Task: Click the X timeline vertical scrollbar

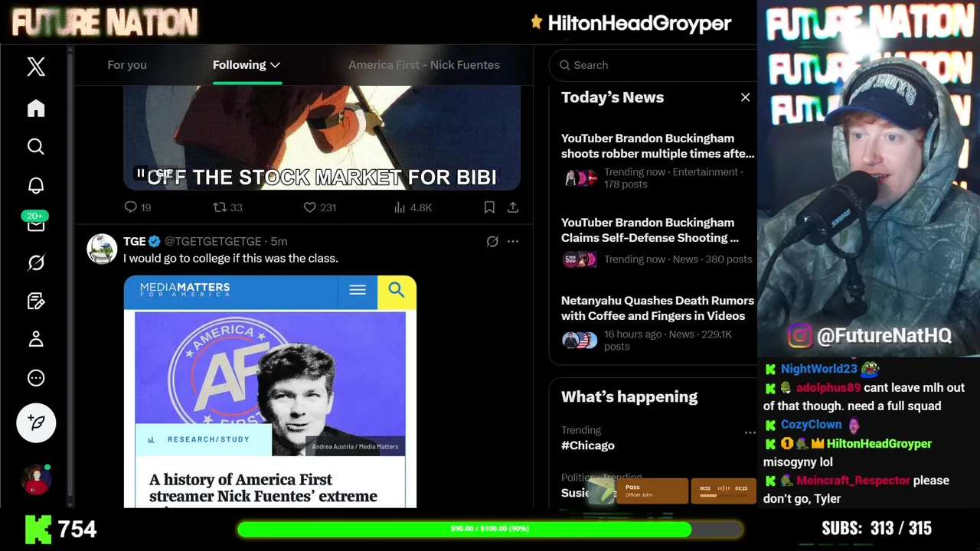Action: pyautogui.click(x=70, y=275)
